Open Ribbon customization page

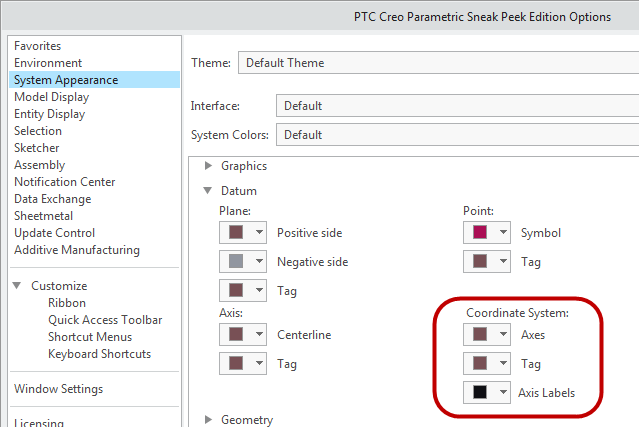(x=67, y=303)
